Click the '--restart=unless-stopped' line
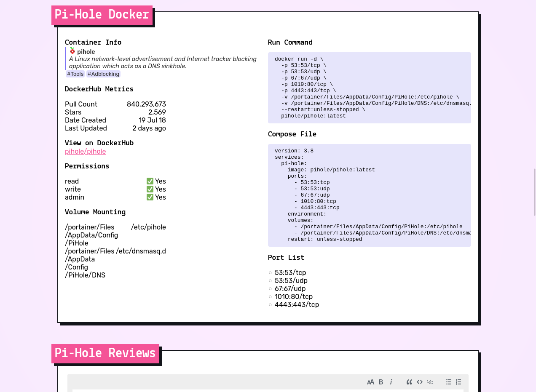This screenshot has height=392, width=536. (x=323, y=110)
